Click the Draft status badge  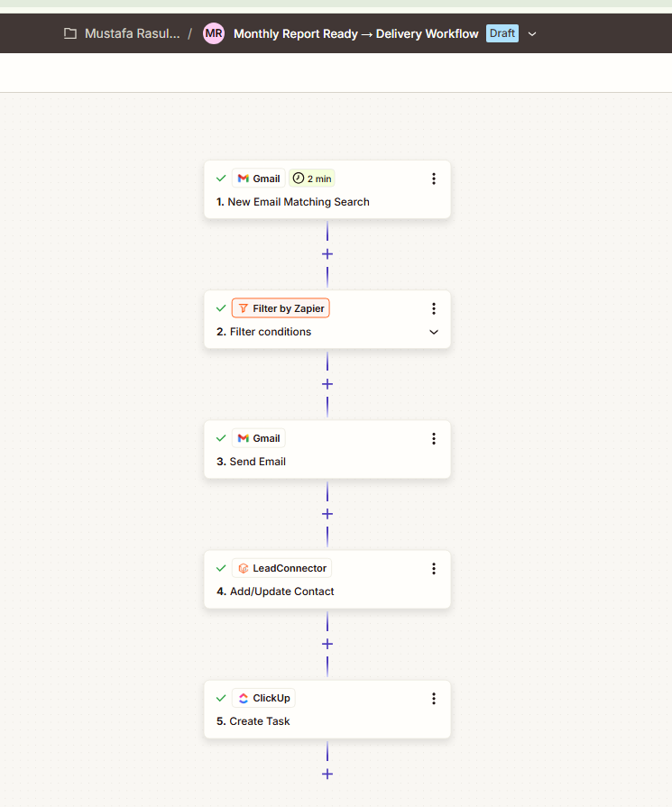click(x=502, y=33)
